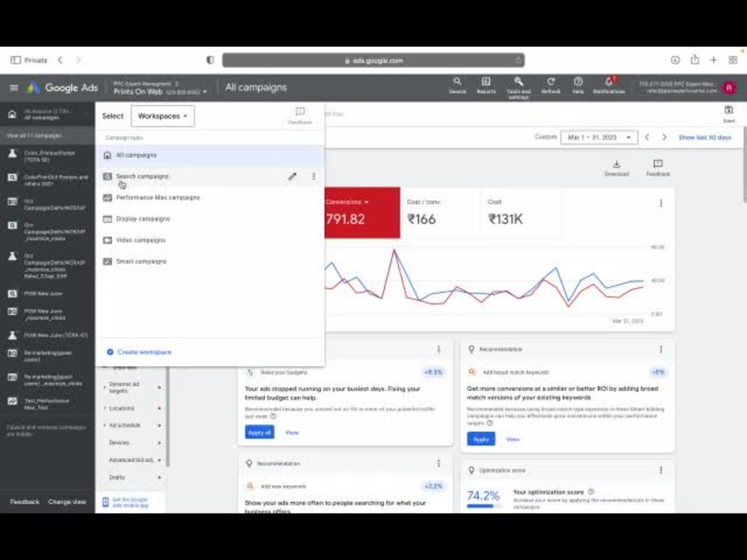
Task: Click the optimization score progress bar
Action: [483, 506]
